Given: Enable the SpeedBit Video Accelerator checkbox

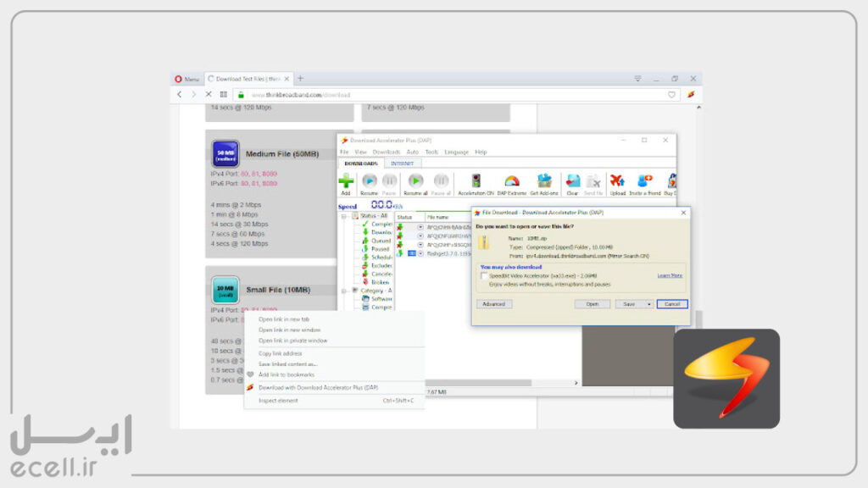Looking at the screenshot, I should (483, 275).
